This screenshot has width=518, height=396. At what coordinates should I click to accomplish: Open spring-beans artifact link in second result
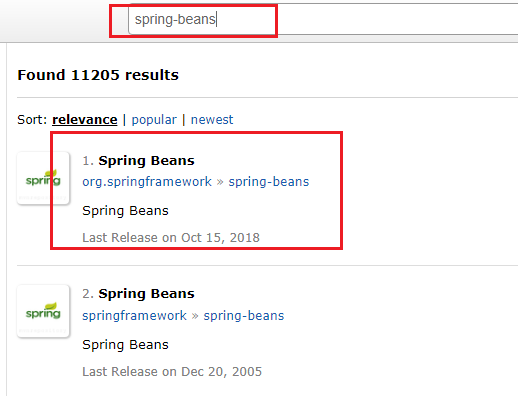(x=244, y=316)
